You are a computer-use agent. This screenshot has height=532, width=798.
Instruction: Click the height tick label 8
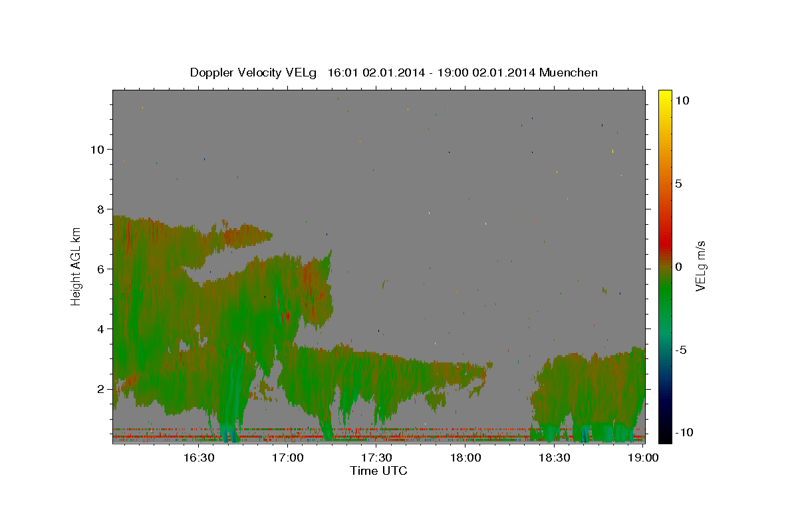coord(100,209)
